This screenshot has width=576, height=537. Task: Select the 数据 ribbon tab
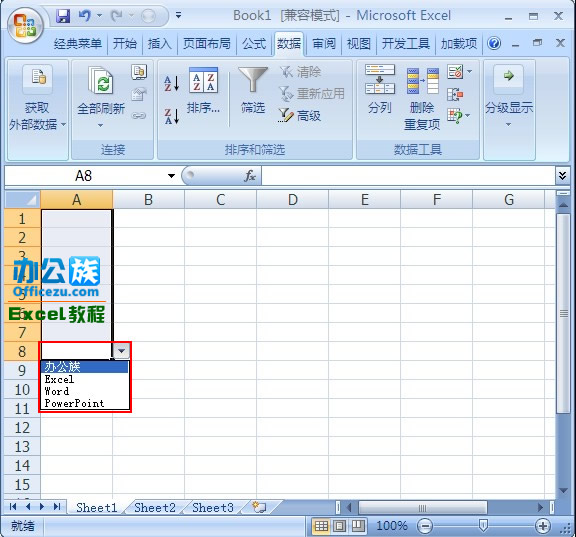coord(288,44)
